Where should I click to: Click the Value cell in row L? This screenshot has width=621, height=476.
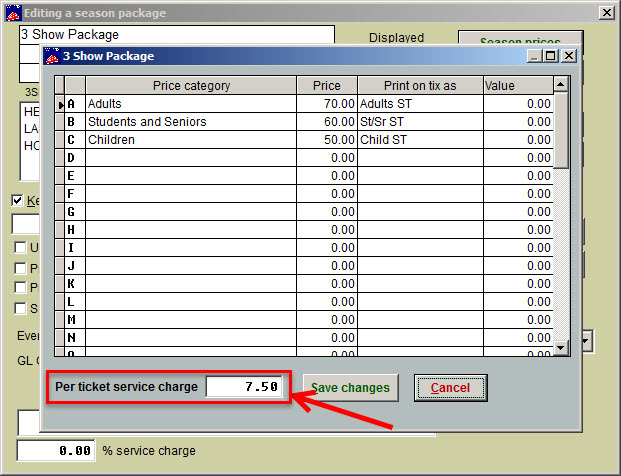tap(518, 302)
